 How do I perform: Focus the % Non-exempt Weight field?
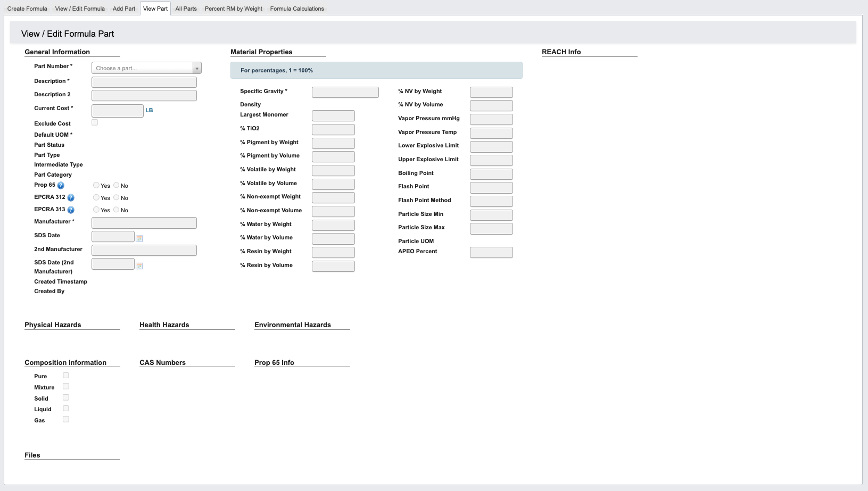[333, 197]
